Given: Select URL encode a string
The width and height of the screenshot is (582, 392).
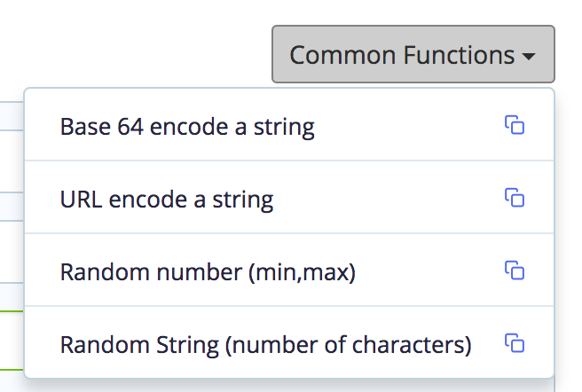Looking at the screenshot, I should [x=289, y=197].
